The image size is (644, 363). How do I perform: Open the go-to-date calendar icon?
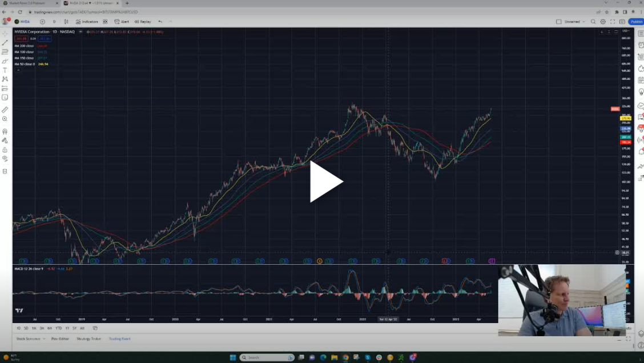coord(95,328)
